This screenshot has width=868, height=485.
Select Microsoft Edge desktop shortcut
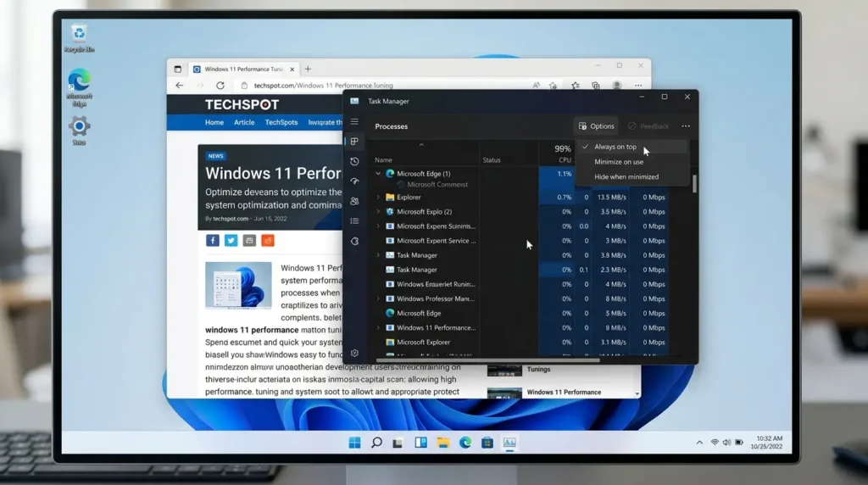tap(79, 87)
